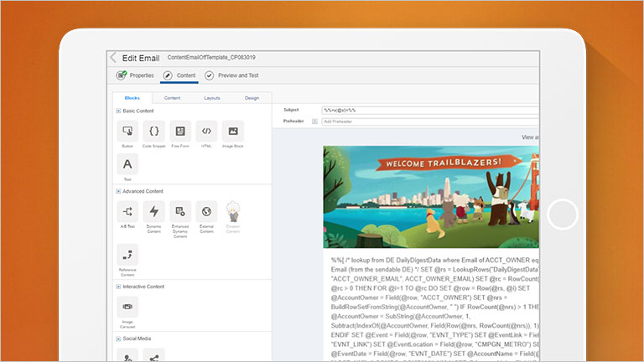Click the ContentEmailOffTemplate_CP083019 email name
The height and width of the screenshot is (362, 644).
click(x=211, y=58)
